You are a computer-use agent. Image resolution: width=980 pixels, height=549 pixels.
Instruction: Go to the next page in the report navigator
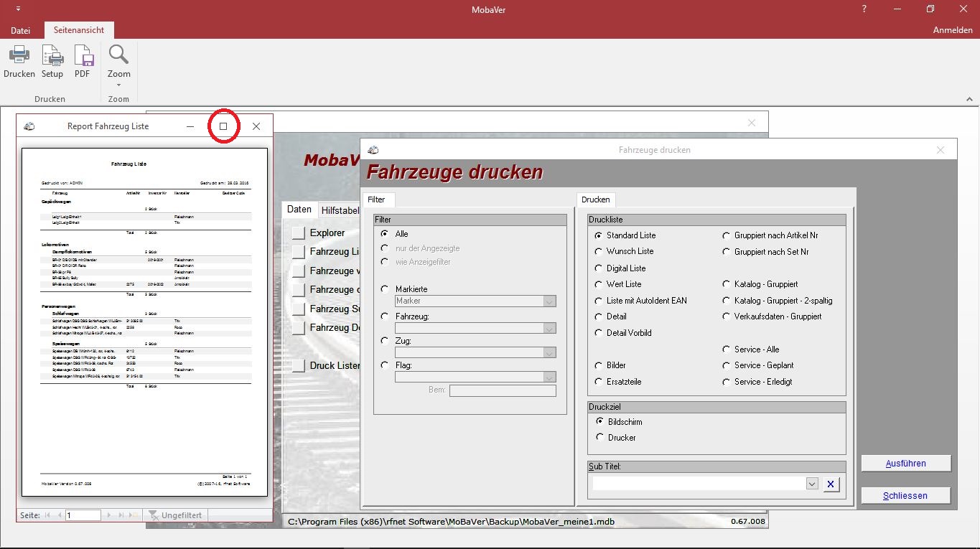(109, 515)
